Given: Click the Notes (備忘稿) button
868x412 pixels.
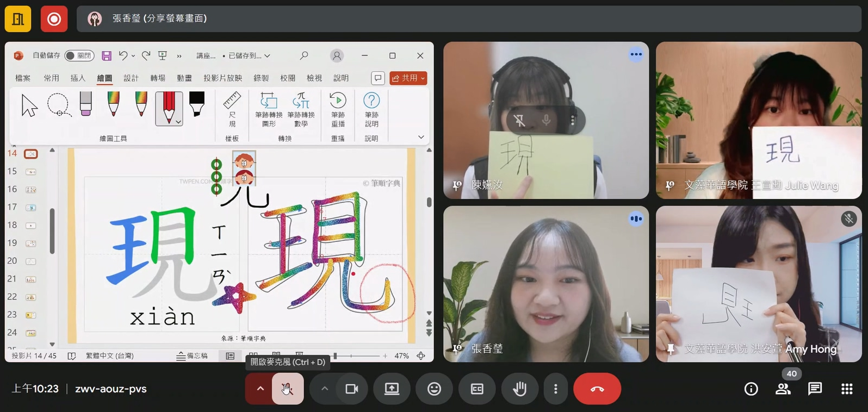Looking at the screenshot, I should (192, 356).
